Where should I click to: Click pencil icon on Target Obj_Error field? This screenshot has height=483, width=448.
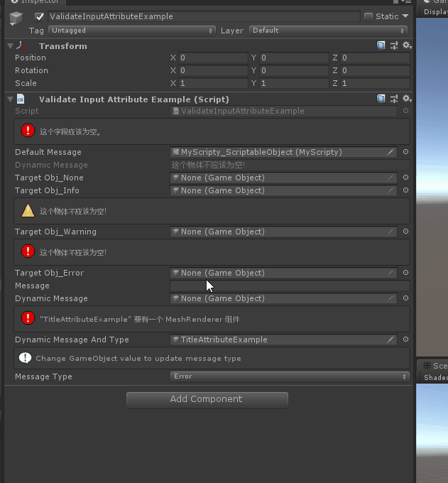pos(390,273)
